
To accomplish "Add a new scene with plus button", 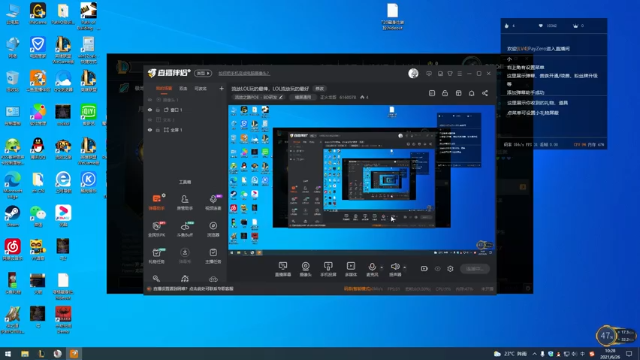I will pyautogui.click(x=221, y=88).
